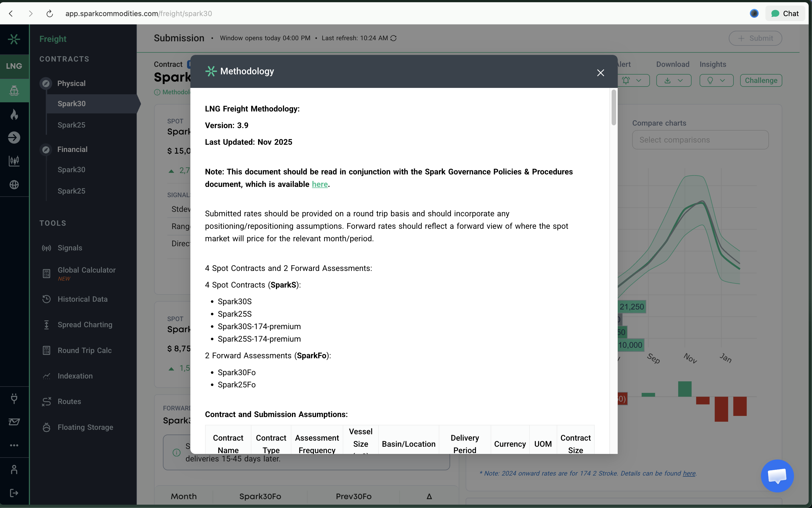812x508 pixels.
Task: Switch to the Spark25 physical contract
Action: (71, 125)
